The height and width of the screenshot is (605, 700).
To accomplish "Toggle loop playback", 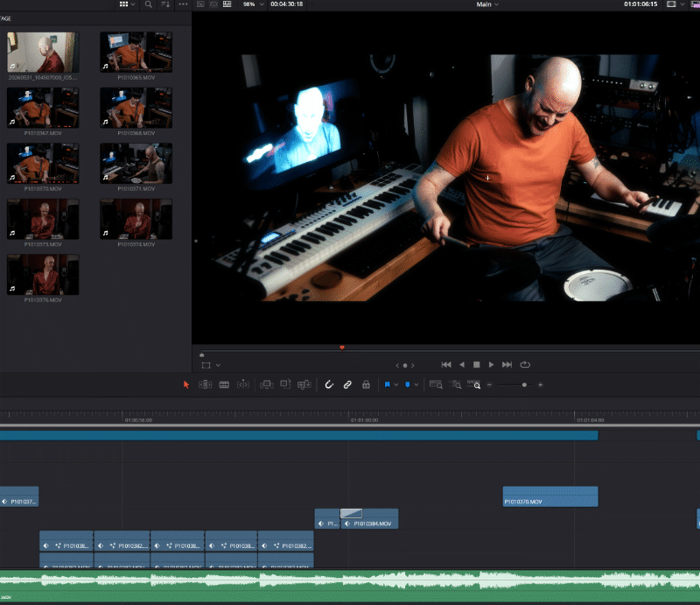I will 525,364.
